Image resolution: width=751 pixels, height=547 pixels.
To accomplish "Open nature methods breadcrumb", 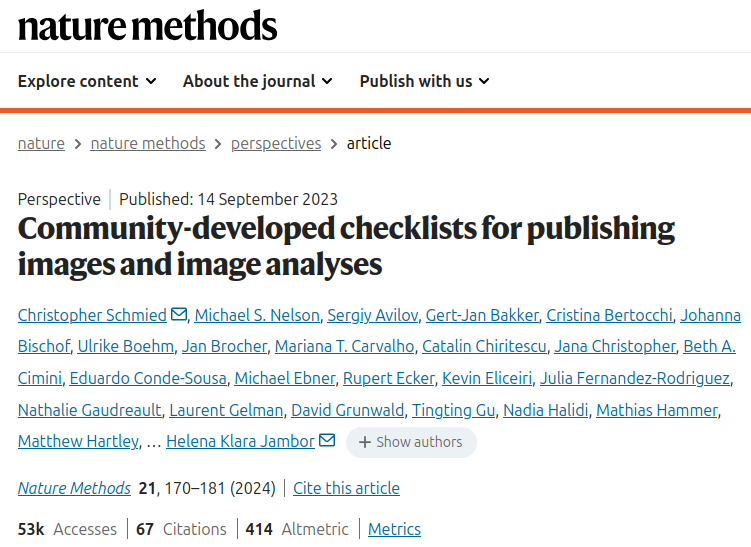I will [x=148, y=143].
